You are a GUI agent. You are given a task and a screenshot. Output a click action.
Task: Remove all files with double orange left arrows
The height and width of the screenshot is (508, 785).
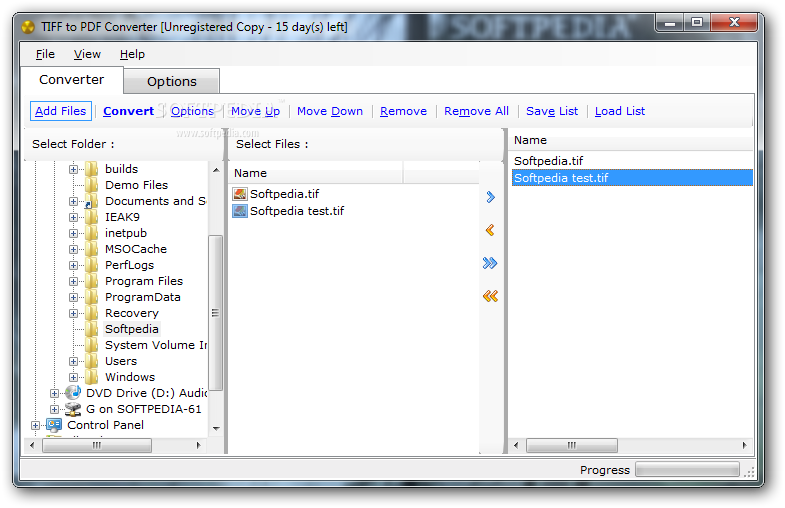[490, 296]
